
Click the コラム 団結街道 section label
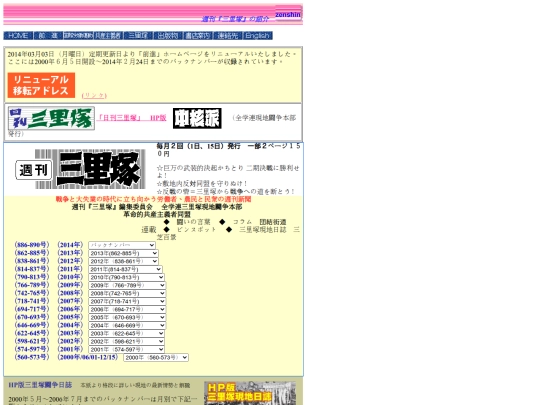(260, 222)
